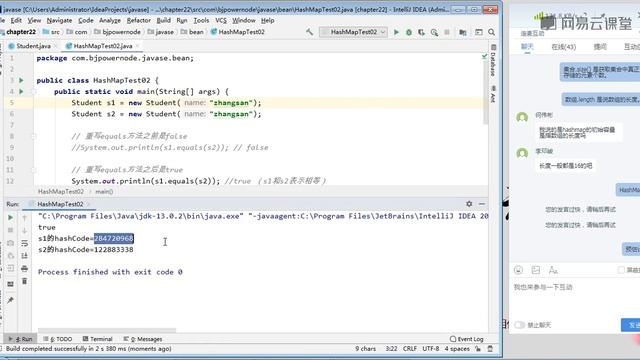Image resolution: width=640 pixels, height=360 pixels.
Task: Click the 4 spaces indent setting
Action: (457, 349)
